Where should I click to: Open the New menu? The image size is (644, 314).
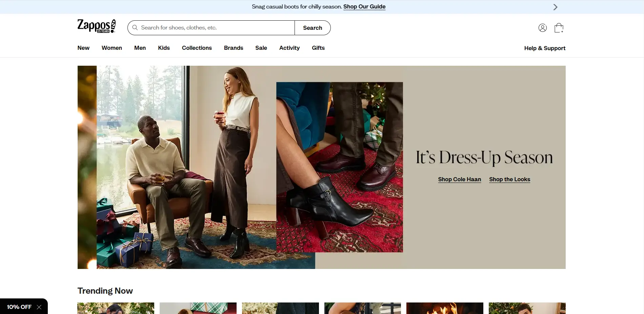(x=83, y=48)
